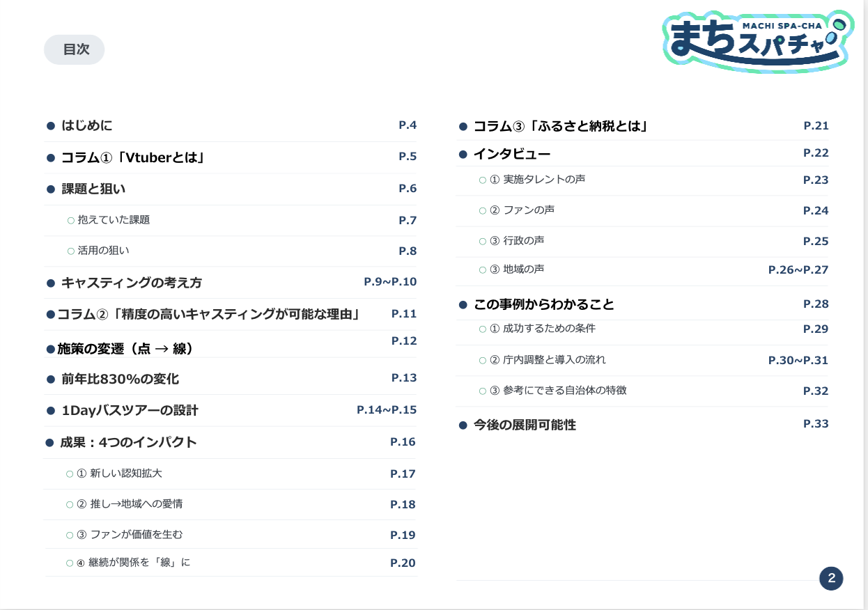Click page range P.30~P.31
The image size is (868, 610).
(x=798, y=361)
